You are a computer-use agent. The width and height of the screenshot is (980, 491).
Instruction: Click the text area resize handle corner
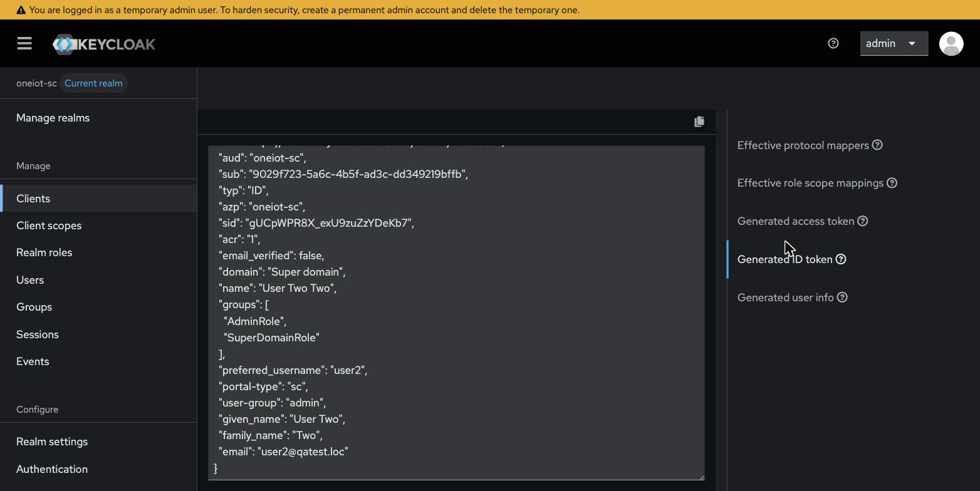[x=701, y=477]
